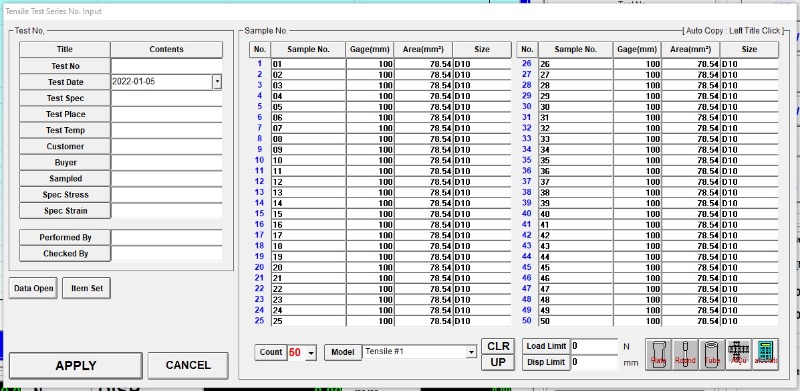This screenshot has height=391, width=800.
Task: Click the Test Place contents field
Action: coord(166,114)
